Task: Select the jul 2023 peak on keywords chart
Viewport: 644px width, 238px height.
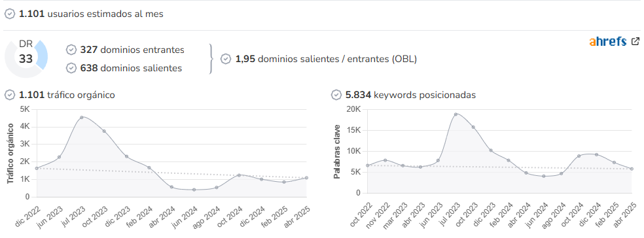Action: (456, 114)
